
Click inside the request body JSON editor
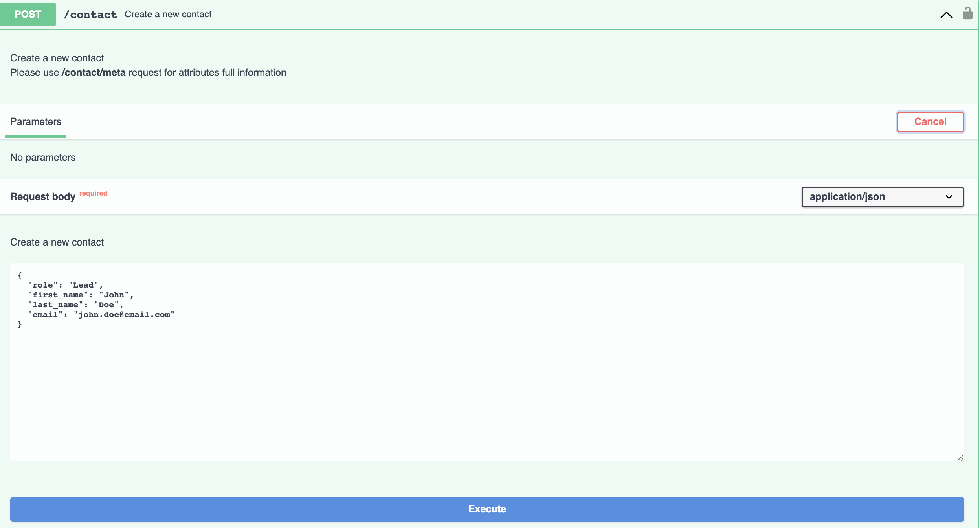pyautogui.click(x=487, y=362)
